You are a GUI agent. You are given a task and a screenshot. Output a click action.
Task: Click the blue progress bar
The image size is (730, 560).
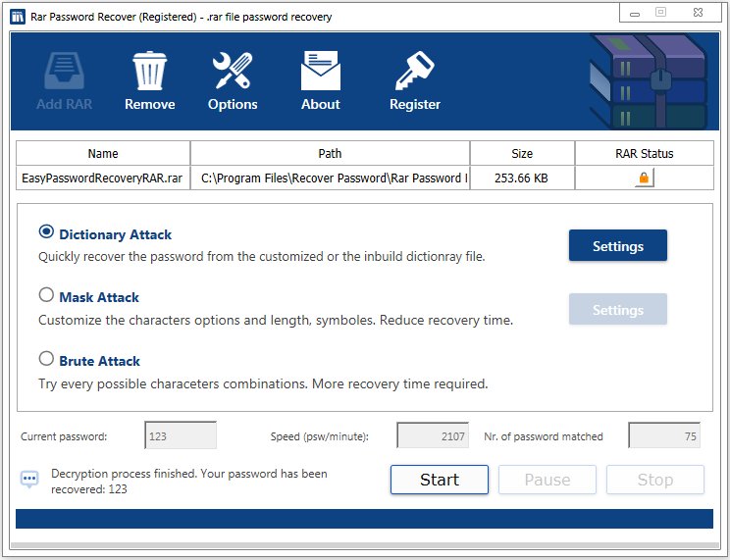[x=364, y=519]
